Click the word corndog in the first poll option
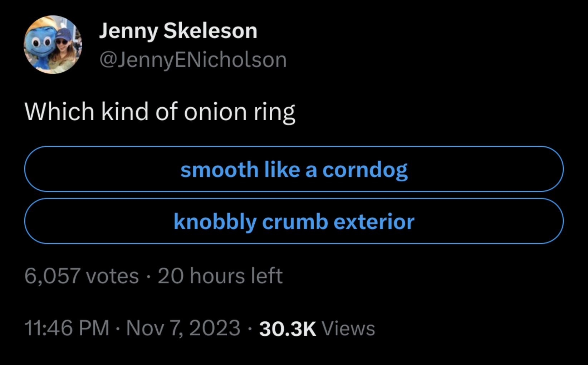The image size is (588, 365). 365,170
